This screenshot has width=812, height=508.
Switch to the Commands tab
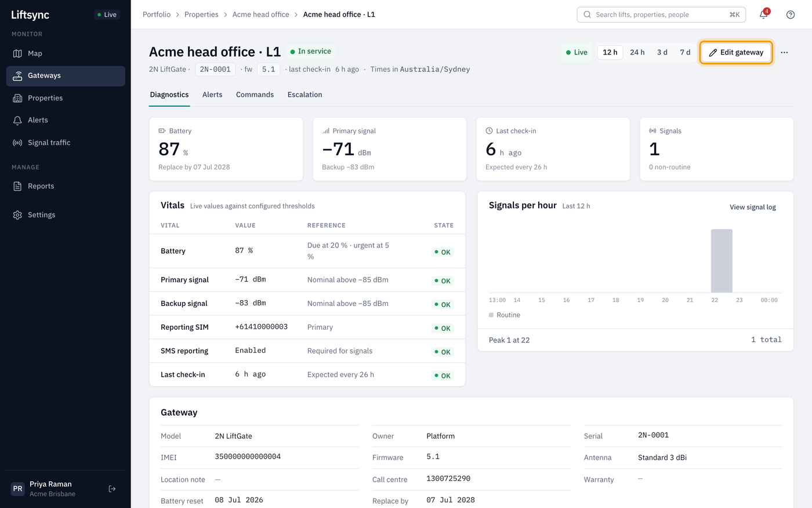click(x=255, y=95)
